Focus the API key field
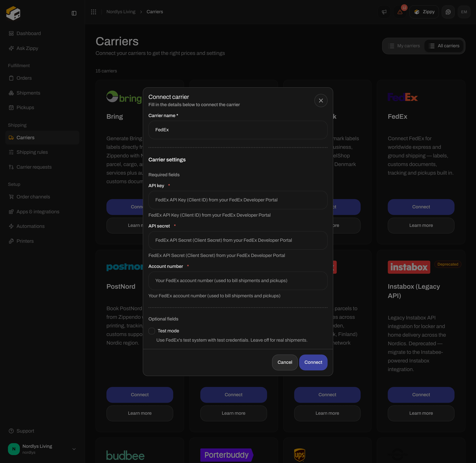Screen dimensions: 476x463 pyautogui.click(x=238, y=200)
